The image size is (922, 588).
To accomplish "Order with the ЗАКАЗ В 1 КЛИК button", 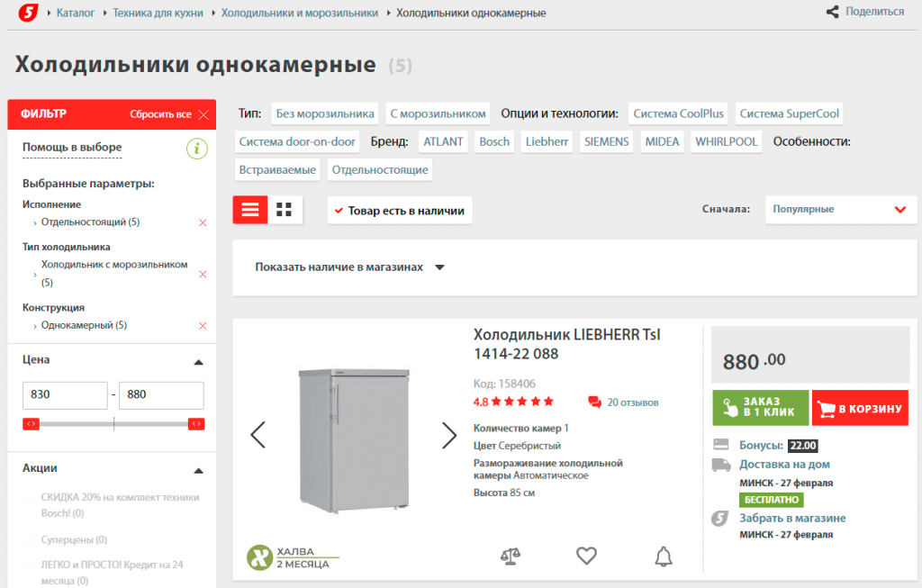I will point(760,408).
